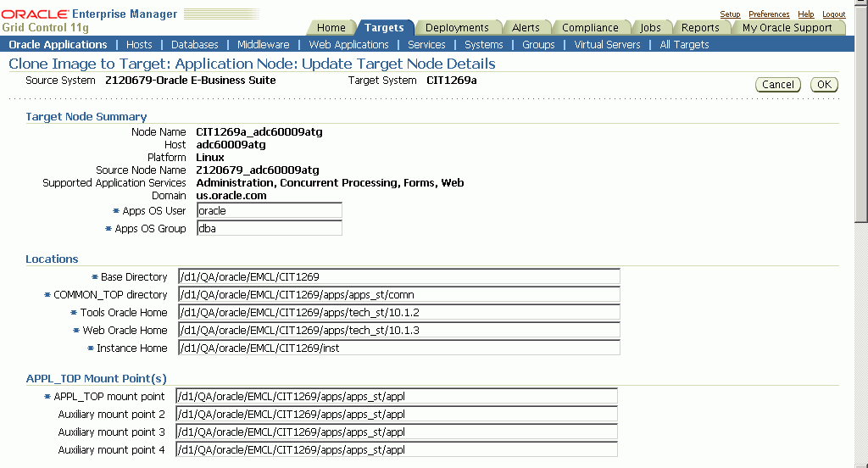This screenshot has height=468, width=868.
Task: Open the Preferences link
Action: [769, 14]
